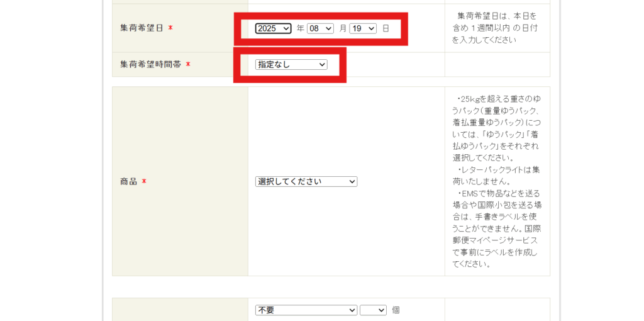Open the month dropdown showing 08
Image resolution: width=644 pixels, height=321 pixels.
[320, 28]
